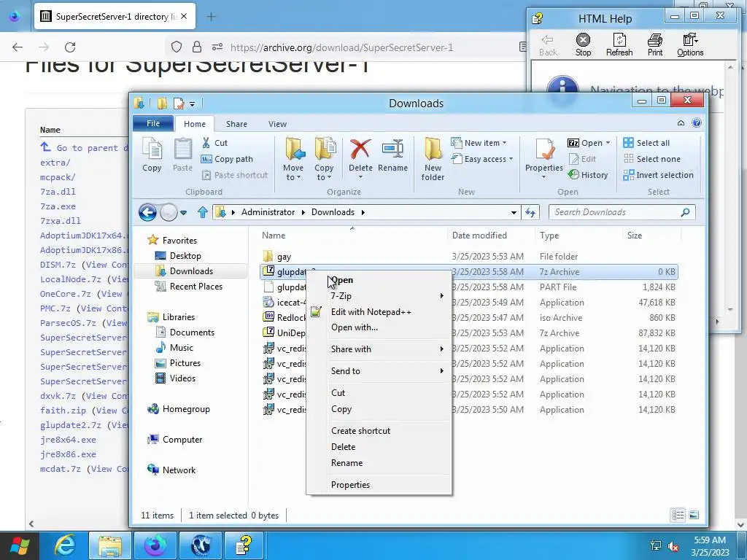Open the extra/ directory link

[x=55, y=163]
